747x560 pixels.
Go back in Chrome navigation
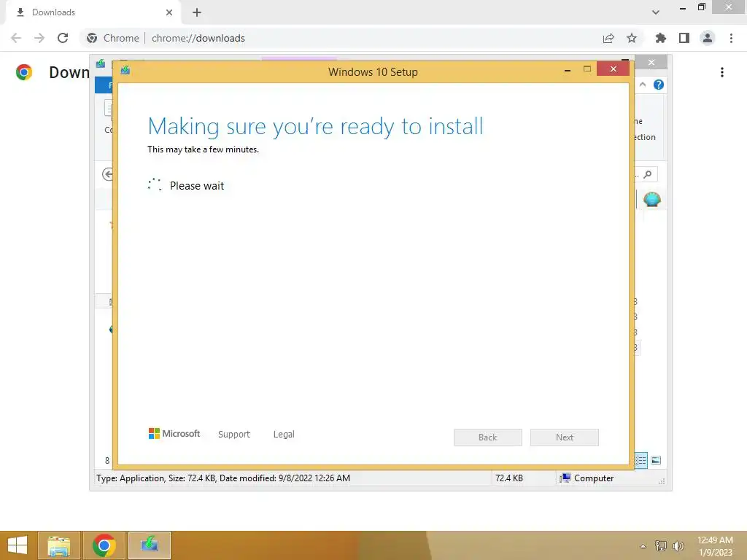click(x=16, y=38)
